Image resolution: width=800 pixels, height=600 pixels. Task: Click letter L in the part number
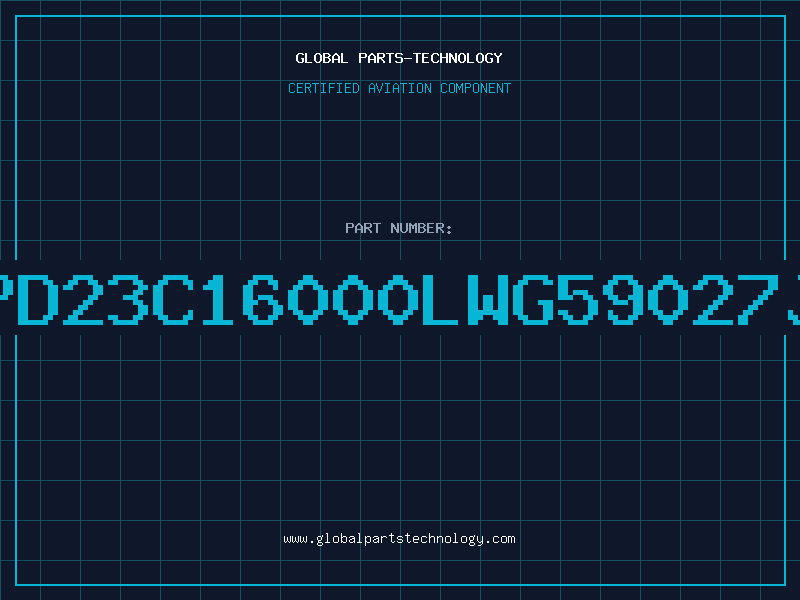click(440, 299)
